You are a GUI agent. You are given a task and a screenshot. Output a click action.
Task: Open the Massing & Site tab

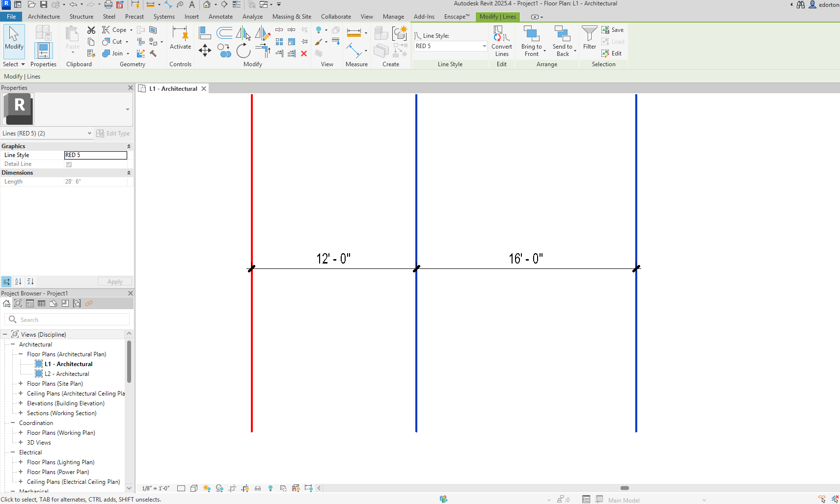click(292, 17)
